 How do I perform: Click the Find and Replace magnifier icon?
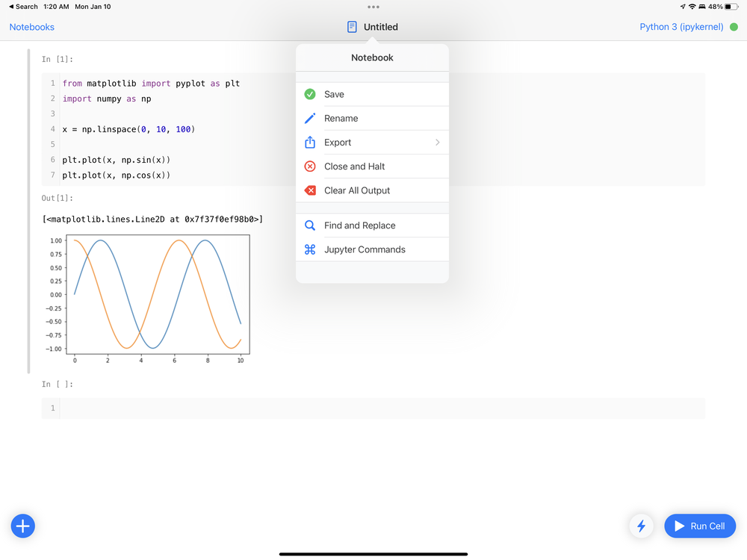click(x=310, y=225)
